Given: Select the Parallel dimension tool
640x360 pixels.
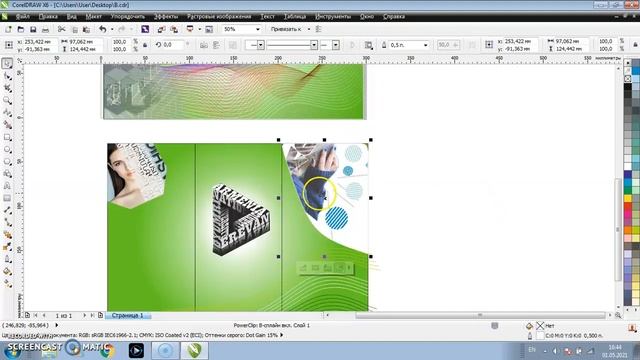Looking at the screenshot, I should click(7, 211).
